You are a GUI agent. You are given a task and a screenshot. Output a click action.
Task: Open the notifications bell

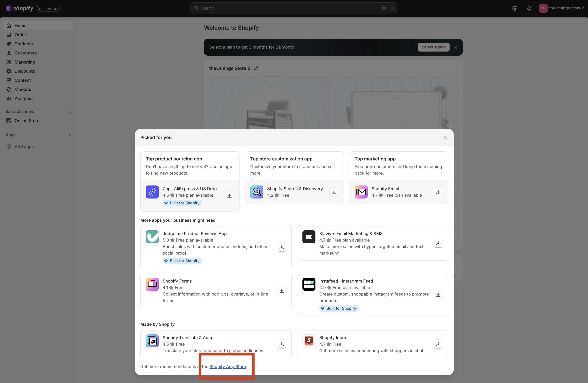pos(529,8)
